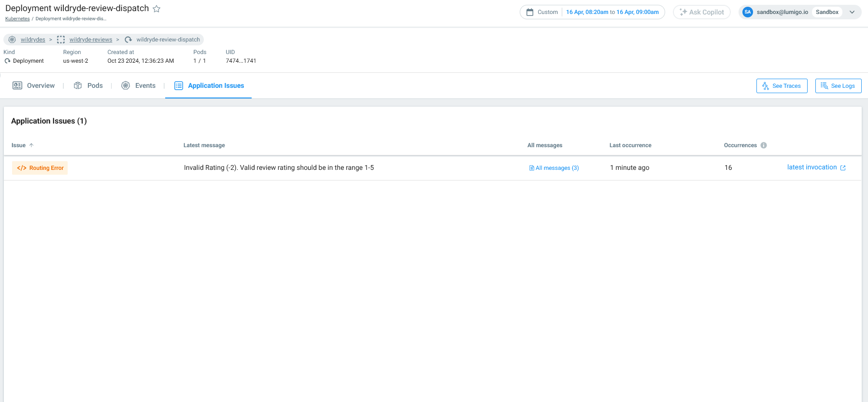The width and height of the screenshot is (868, 402).
Task: Open the latest invocation link
Action: coord(812,167)
